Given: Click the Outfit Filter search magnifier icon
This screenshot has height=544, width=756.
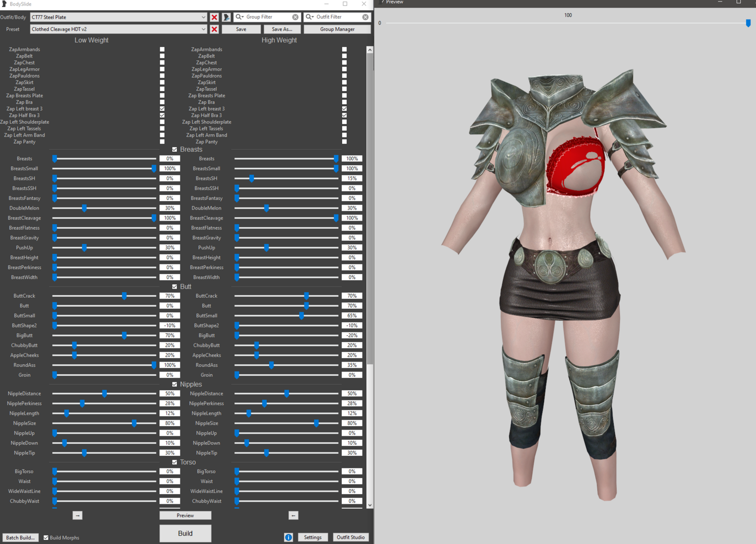Looking at the screenshot, I should point(309,17).
